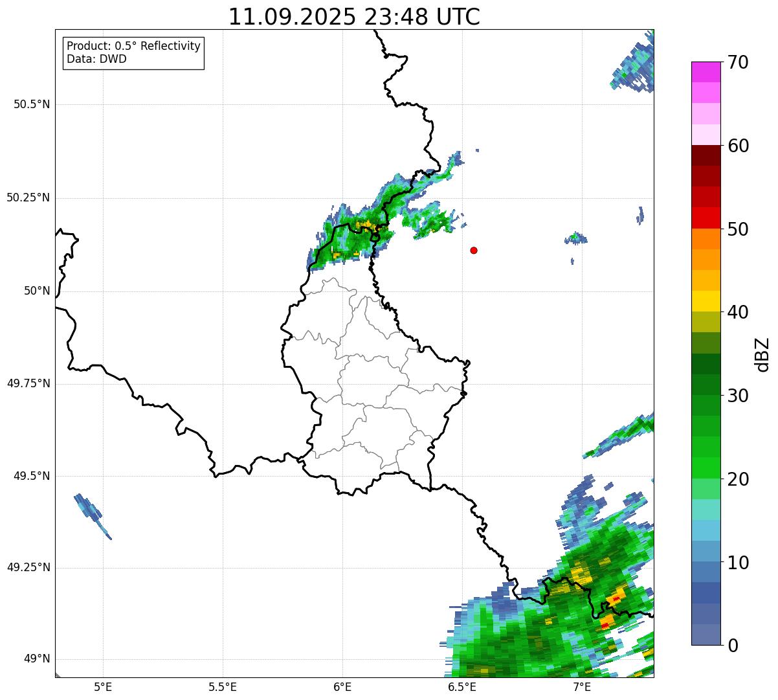The height and width of the screenshot is (700, 778).
Task: Click the "dBZ" colorbar label
Action: [763, 354]
